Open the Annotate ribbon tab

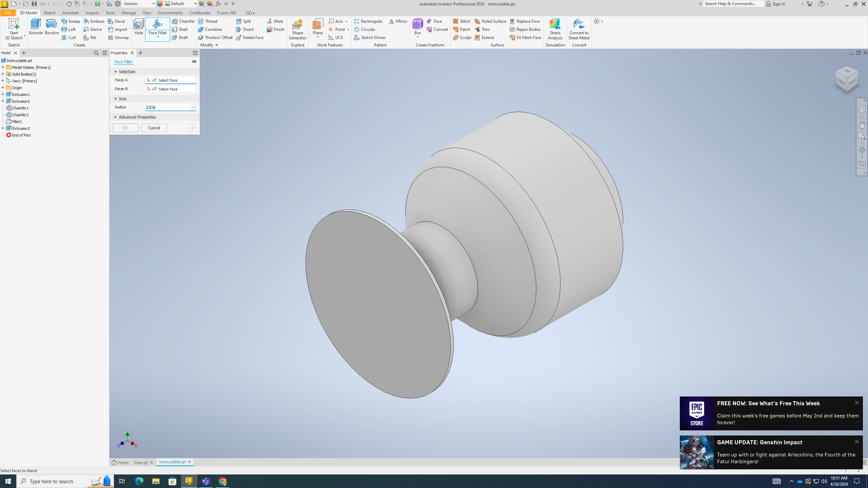[x=71, y=13]
